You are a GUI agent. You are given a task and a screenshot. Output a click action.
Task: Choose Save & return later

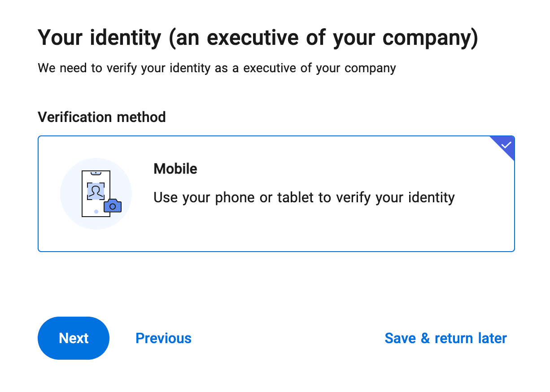445,338
